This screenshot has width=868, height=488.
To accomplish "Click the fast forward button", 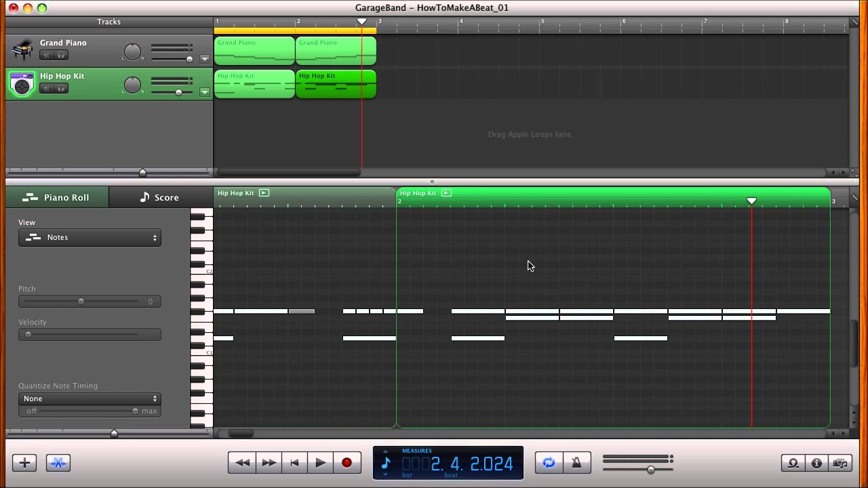I will (269, 463).
